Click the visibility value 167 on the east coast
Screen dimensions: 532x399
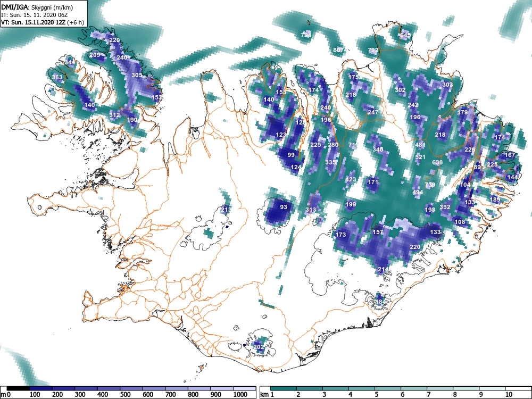tap(510, 155)
